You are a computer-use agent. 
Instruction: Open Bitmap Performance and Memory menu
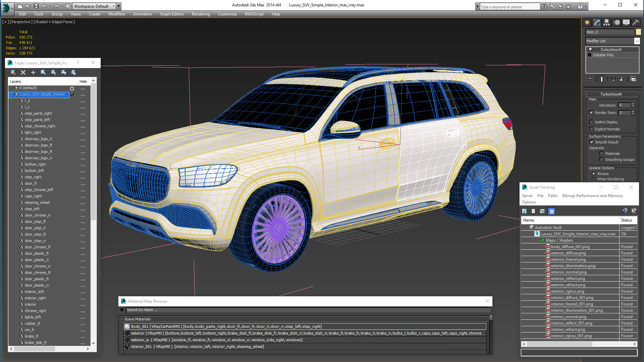point(592,196)
